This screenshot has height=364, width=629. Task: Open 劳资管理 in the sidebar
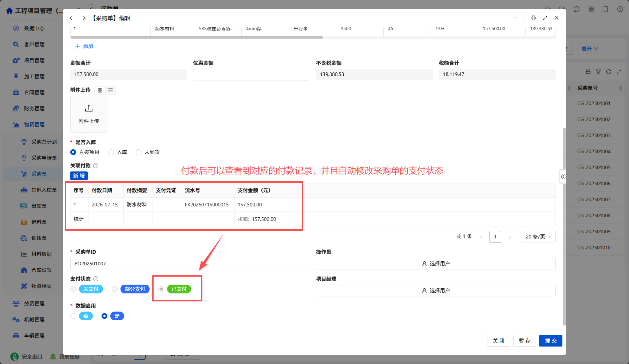pyautogui.click(x=34, y=304)
